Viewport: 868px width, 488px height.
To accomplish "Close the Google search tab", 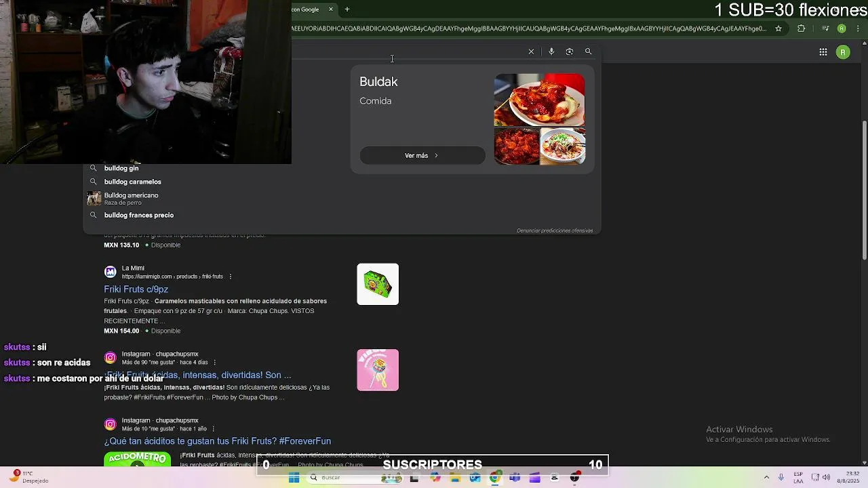I will (x=331, y=9).
